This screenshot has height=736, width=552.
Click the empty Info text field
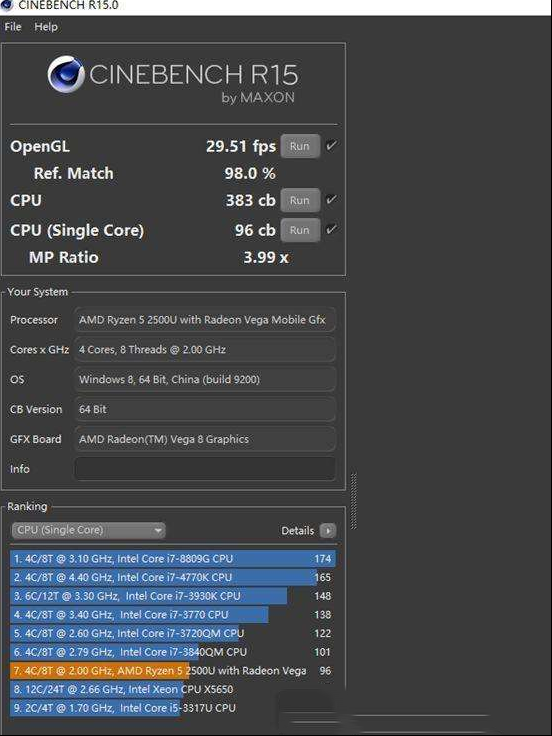point(205,469)
